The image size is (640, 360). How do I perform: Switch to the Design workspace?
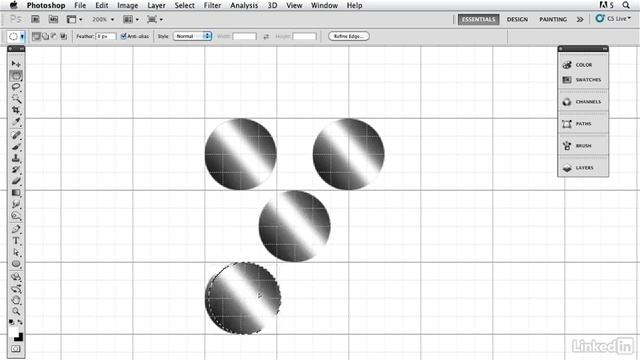517,19
